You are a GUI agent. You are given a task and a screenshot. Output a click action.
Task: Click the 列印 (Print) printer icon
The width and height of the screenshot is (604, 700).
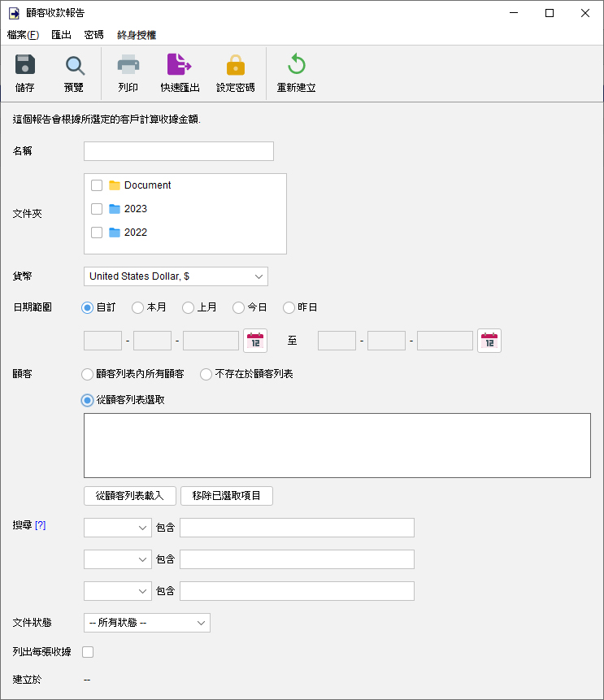[128, 65]
